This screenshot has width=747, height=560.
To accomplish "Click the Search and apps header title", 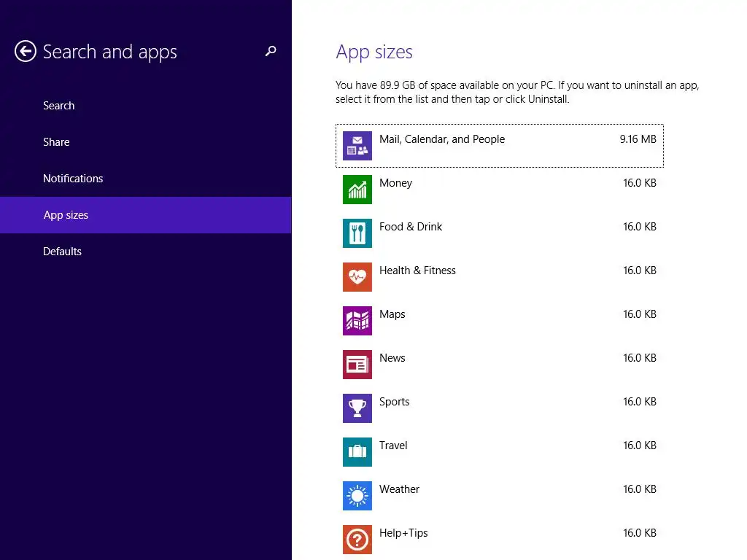I will coord(109,52).
